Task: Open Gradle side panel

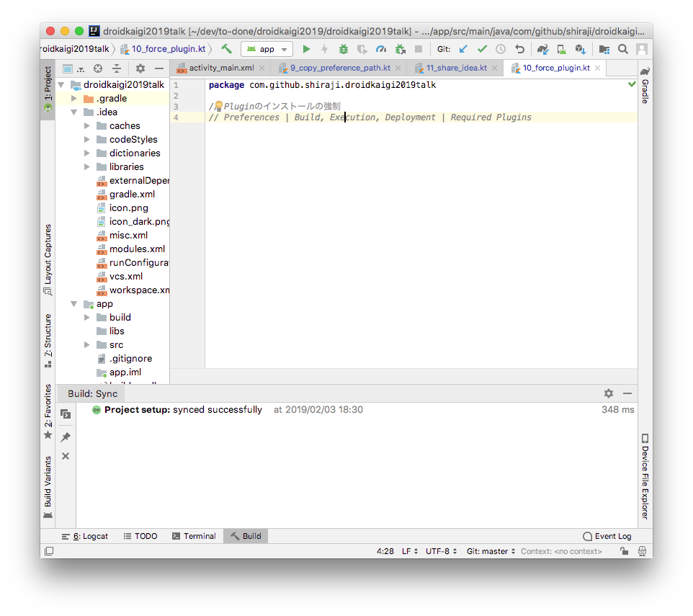Action: pos(645,86)
